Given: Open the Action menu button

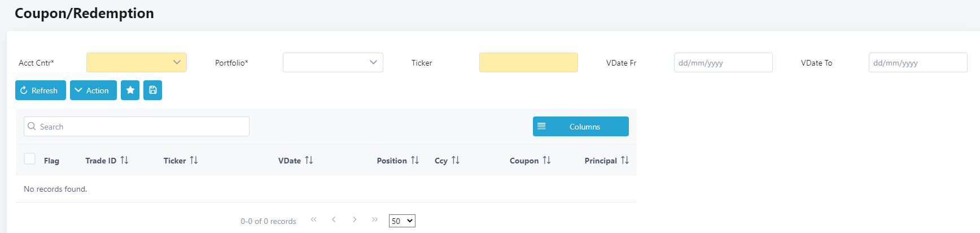Looking at the screenshot, I should pyautogui.click(x=93, y=90).
